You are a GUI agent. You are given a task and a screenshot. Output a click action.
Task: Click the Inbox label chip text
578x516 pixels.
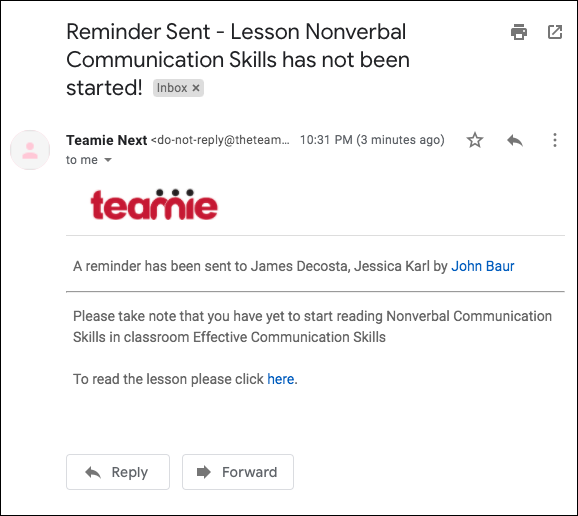tap(172, 88)
